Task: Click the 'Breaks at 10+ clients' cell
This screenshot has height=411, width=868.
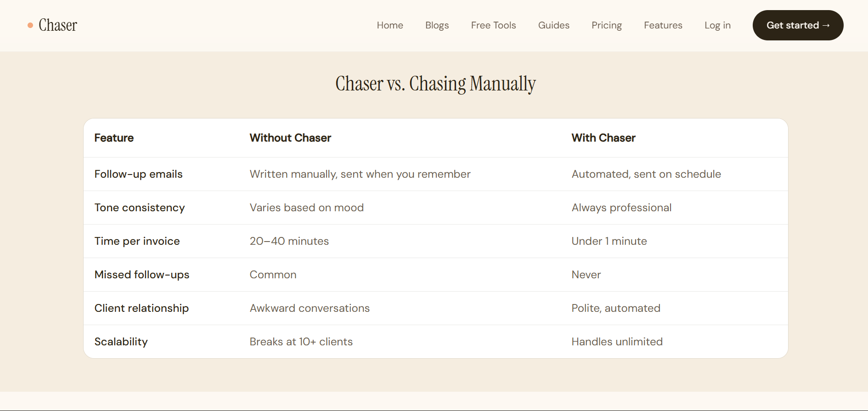Action: (301, 342)
